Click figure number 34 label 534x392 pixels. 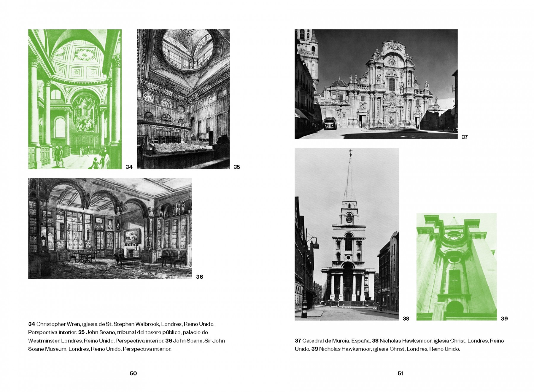pyautogui.click(x=129, y=167)
